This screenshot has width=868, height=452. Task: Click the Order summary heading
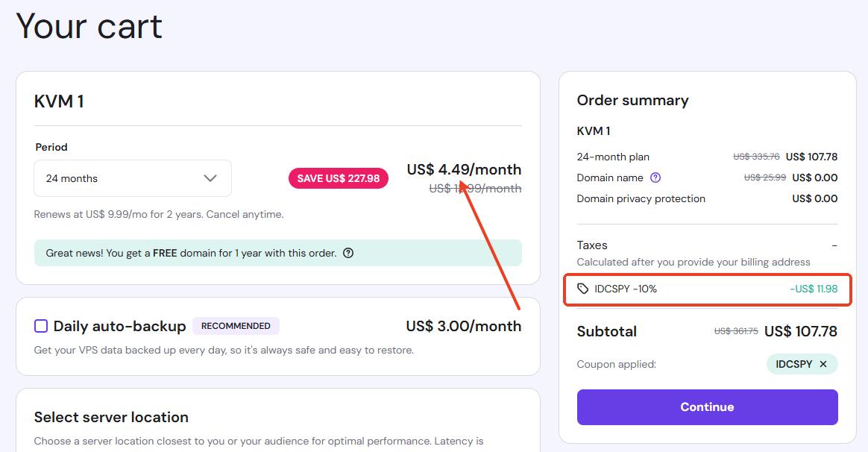click(632, 100)
